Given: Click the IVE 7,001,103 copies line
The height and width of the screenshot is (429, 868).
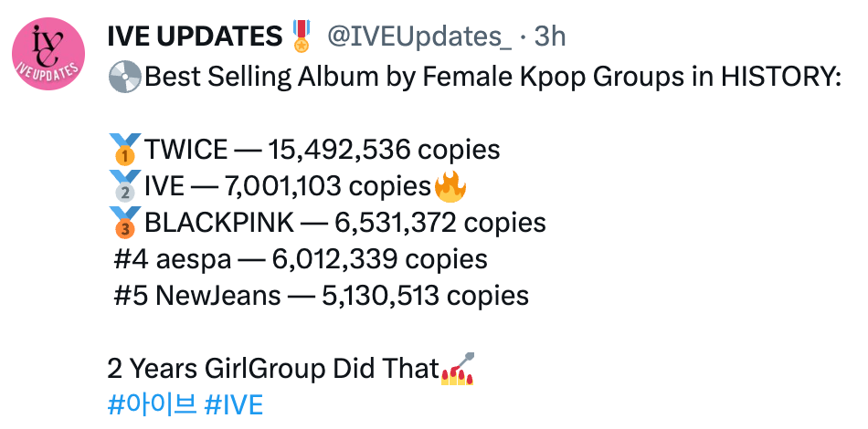Looking at the screenshot, I should tap(287, 187).
